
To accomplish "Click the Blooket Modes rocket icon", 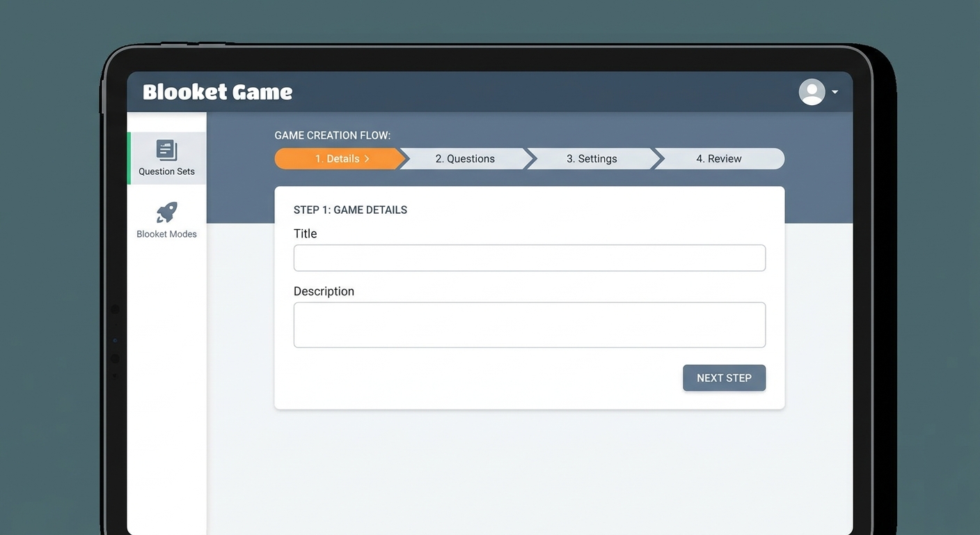I will [x=166, y=212].
